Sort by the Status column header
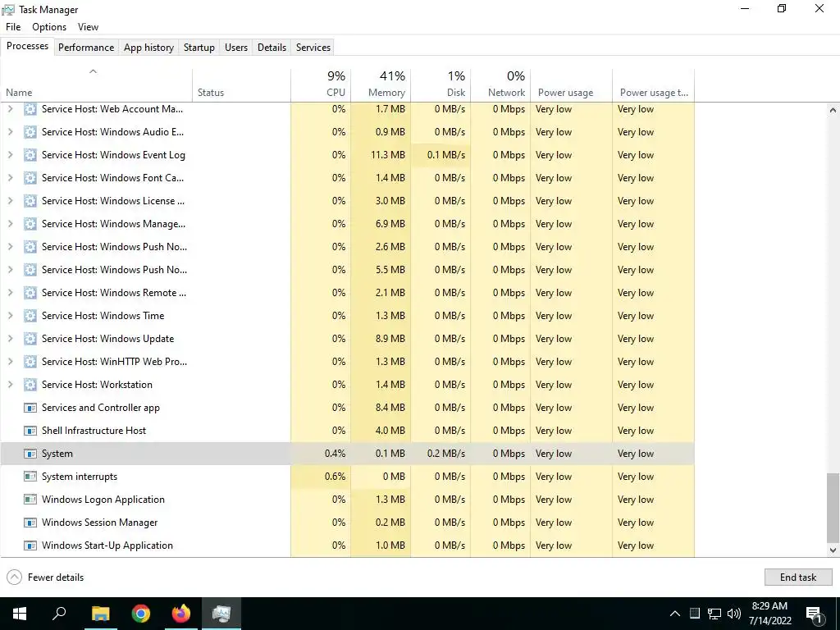 point(242,84)
